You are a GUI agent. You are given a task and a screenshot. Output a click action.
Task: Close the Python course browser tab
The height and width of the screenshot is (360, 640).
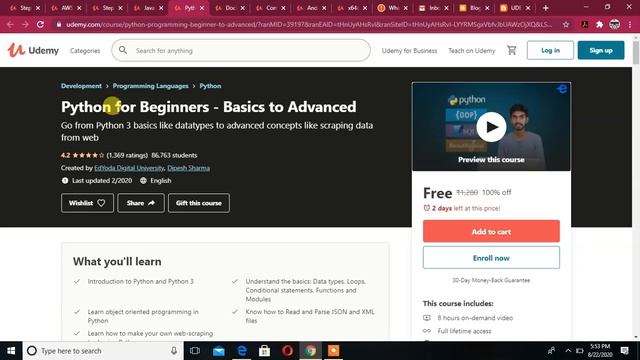click(202, 8)
